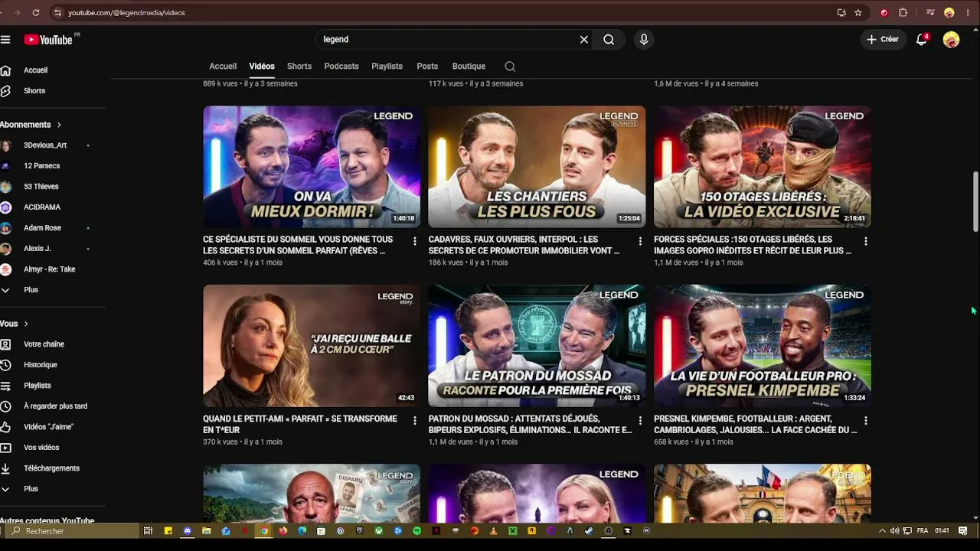This screenshot has height=551, width=980.
Task: Open options for the Patron du Mossad video
Action: click(x=640, y=420)
